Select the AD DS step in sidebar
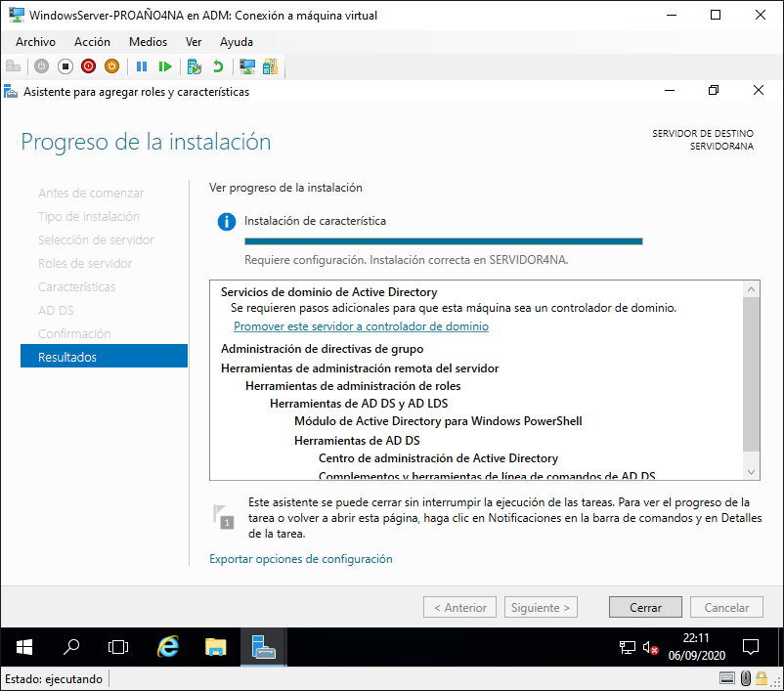This screenshot has width=784, height=691. click(x=56, y=311)
